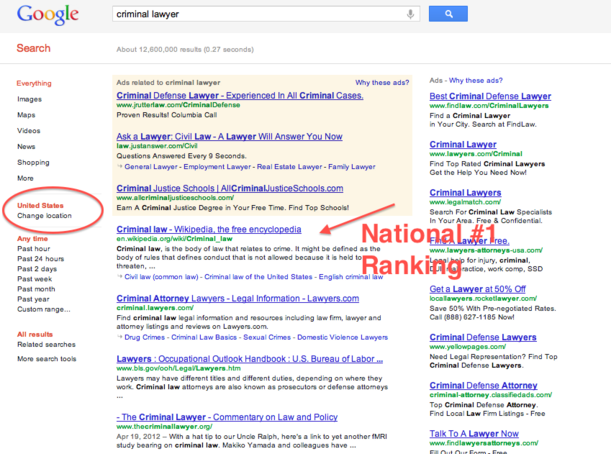Switch to Maps results in sidebar
This screenshot has height=454, width=611.
pyautogui.click(x=26, y=115)
